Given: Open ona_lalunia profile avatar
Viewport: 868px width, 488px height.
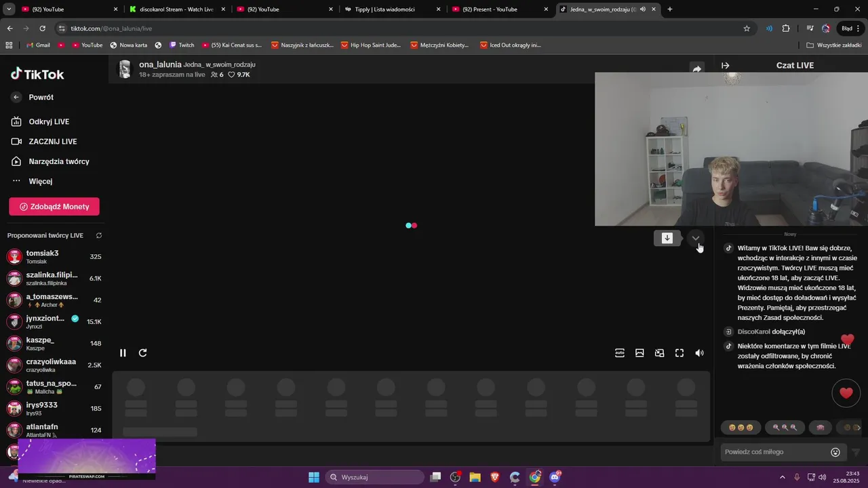Looking at the screenshot, I should pyautogui.click(x=125, y=69).
